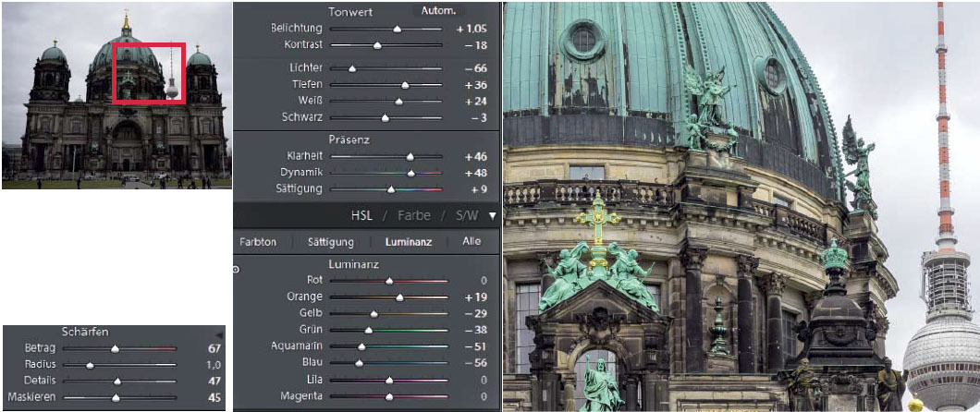Image resolution: width=980 pixels, height=412 pixels.
Task: Click the Tiefen slider handle
Action: pos(405,85)
